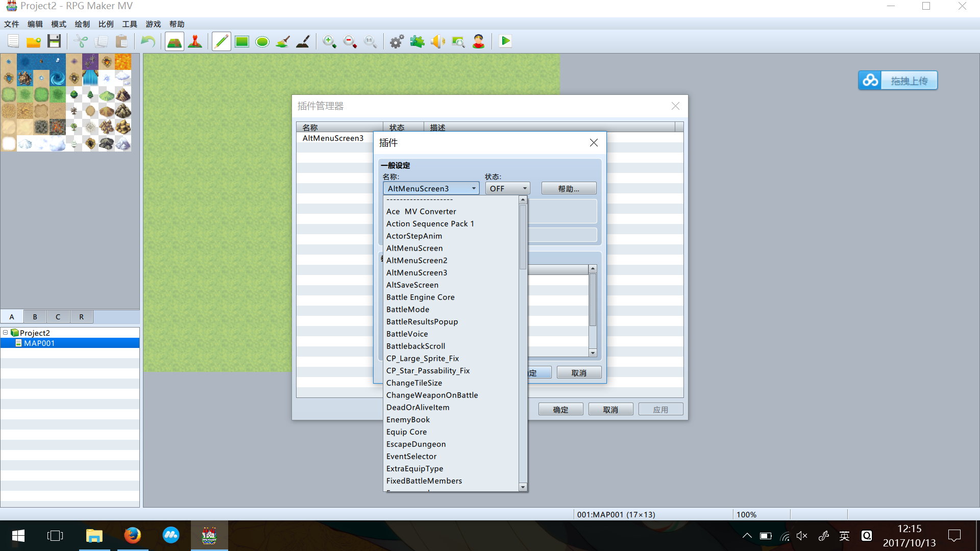This screenshot has width=980, height=551.
Task: Click the 帮助... button in plugin dialog
Action: point(569,188)
